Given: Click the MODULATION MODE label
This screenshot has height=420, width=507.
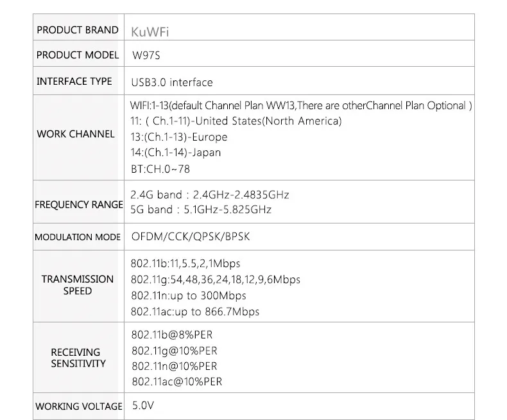Looking at the screenshot, I should 78,237.
